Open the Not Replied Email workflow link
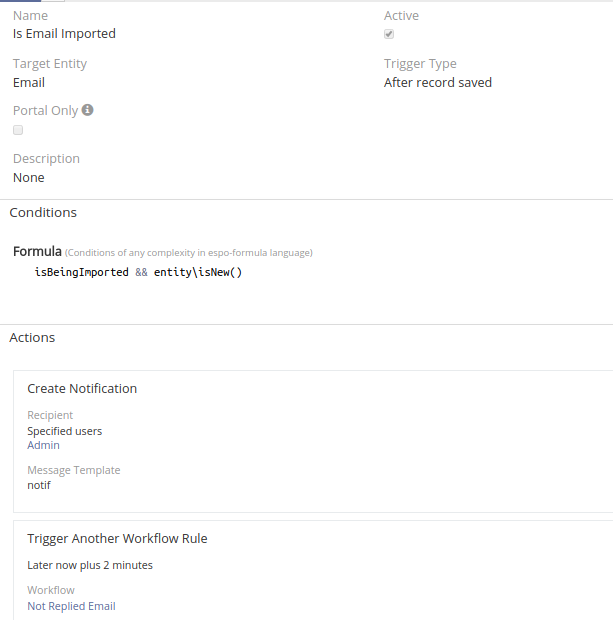The height and width of the screenshot is (620, 613). (x=71, y=606)
